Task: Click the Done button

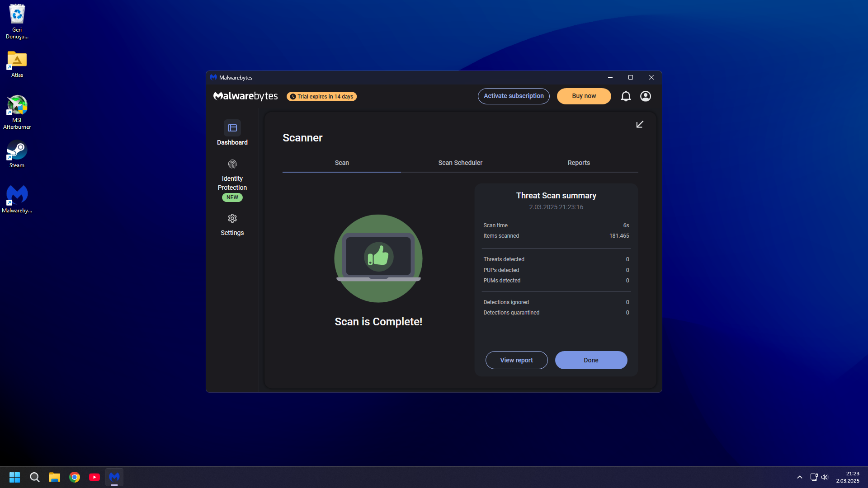Action: coord(591,360)
